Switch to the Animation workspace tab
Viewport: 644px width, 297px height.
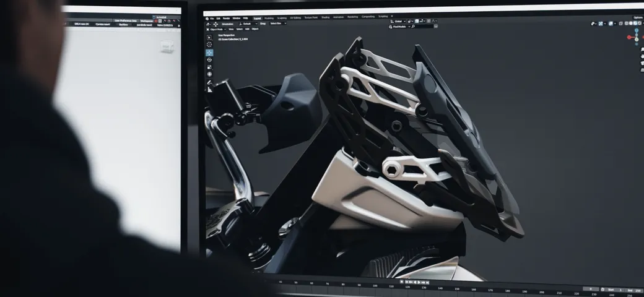coord(339,17)
